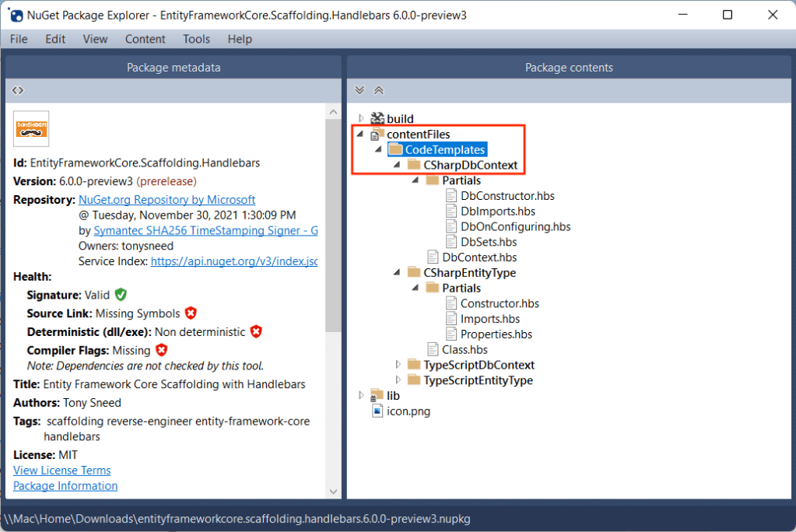Screen dimensions: 796x532
Task: Expand the build folder node
Action: click(x=360, y=118)
